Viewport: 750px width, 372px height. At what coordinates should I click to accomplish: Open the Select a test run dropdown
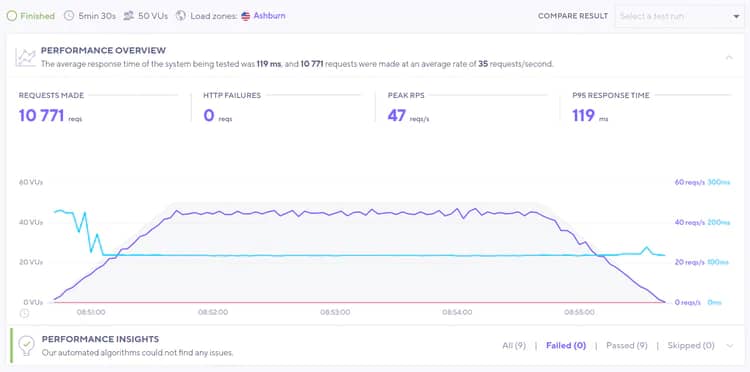tap(679, 16)
